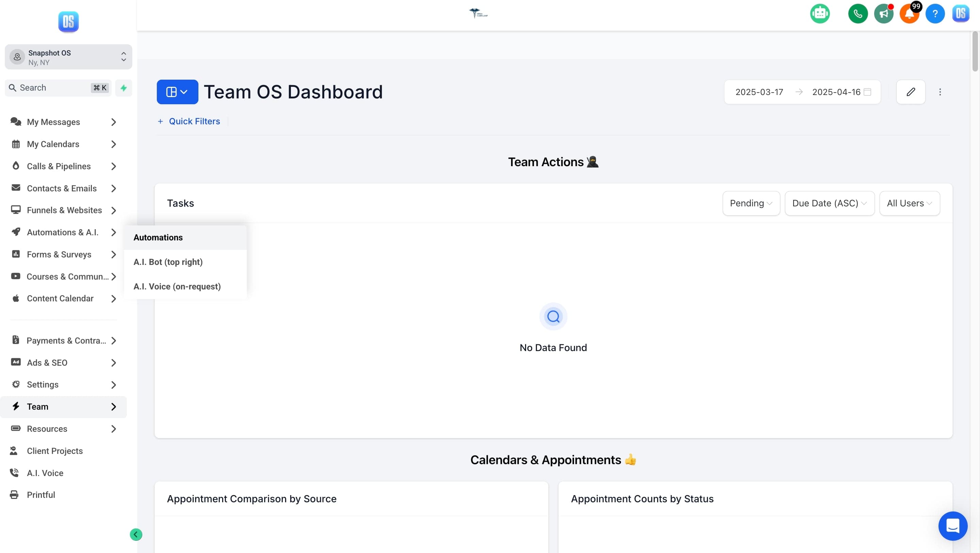Open the Pending status dropdown
Image resolution: width=980 pixels, height=553 pixels.
click(751, 203)
